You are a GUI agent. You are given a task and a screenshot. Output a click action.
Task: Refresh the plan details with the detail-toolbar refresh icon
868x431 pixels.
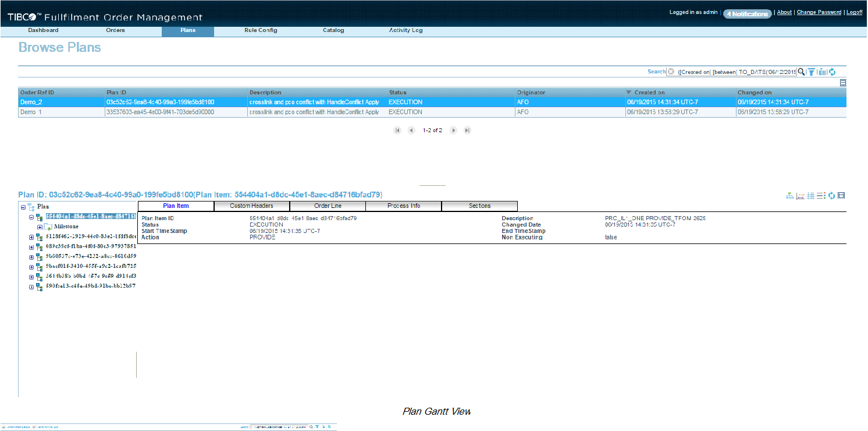click(x=832, y=196)
